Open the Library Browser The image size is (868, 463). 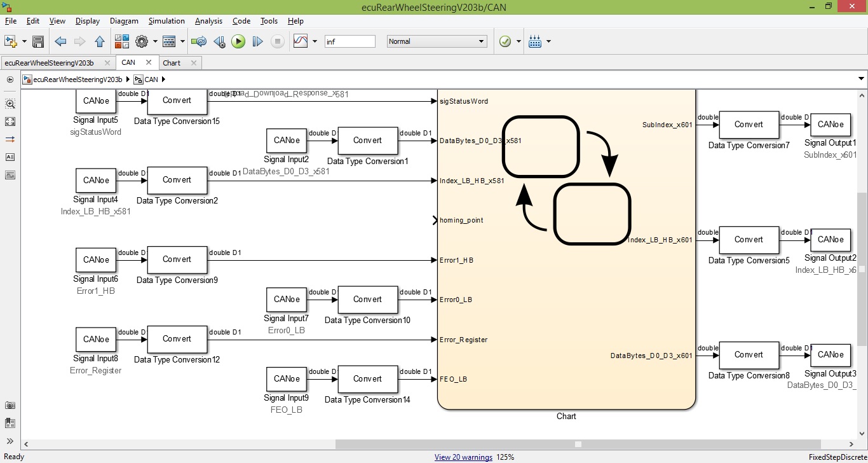(122, 42)
